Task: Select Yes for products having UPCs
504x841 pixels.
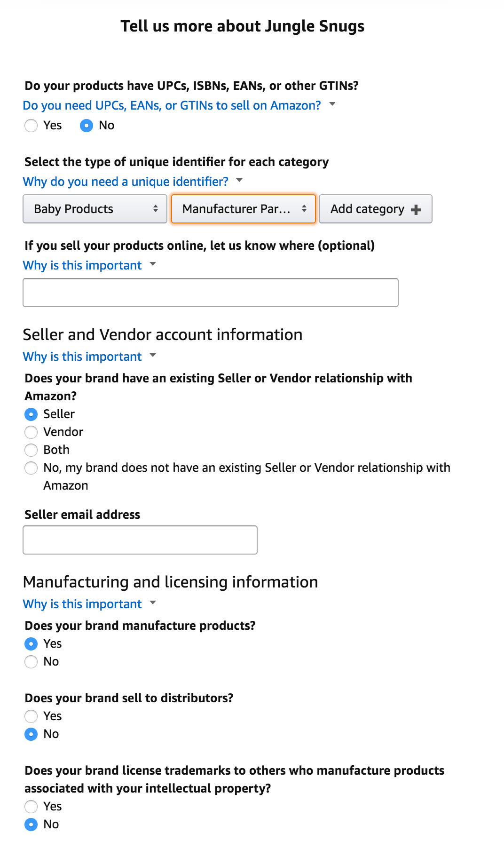Action: 31,126
